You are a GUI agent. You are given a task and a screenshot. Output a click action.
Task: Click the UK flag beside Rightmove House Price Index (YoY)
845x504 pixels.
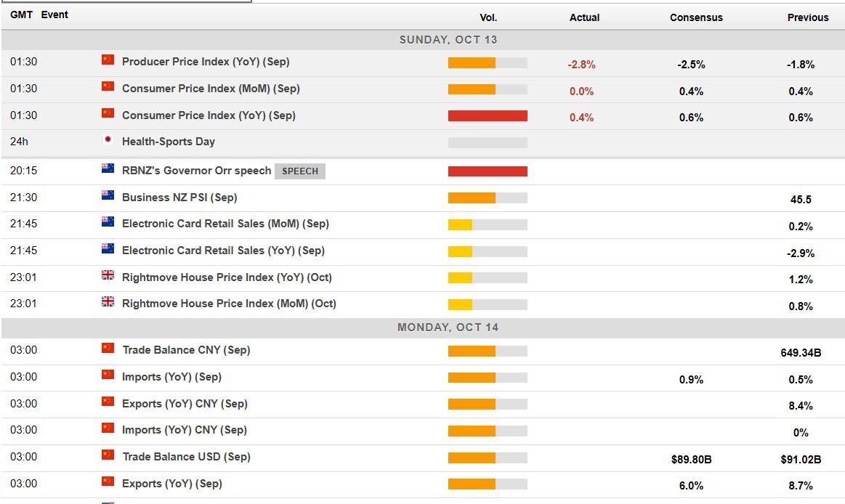pyautogui.click(x=107, y=277)
